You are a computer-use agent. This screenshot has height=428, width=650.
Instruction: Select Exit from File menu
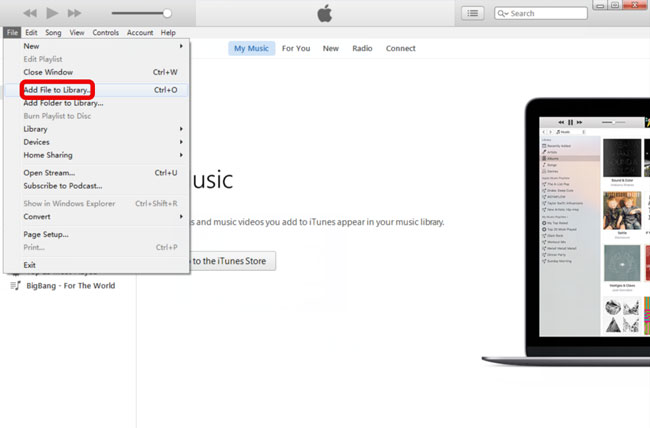(96, 265)
